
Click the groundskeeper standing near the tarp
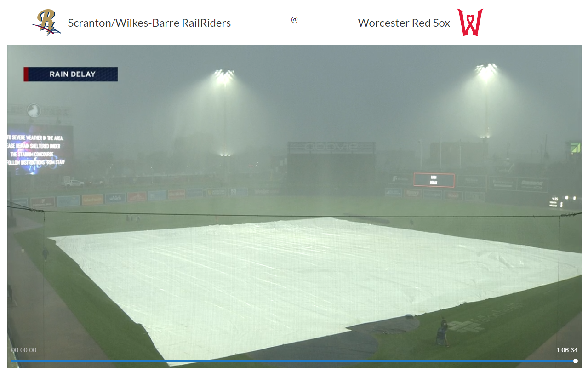(x=442, y=332)
